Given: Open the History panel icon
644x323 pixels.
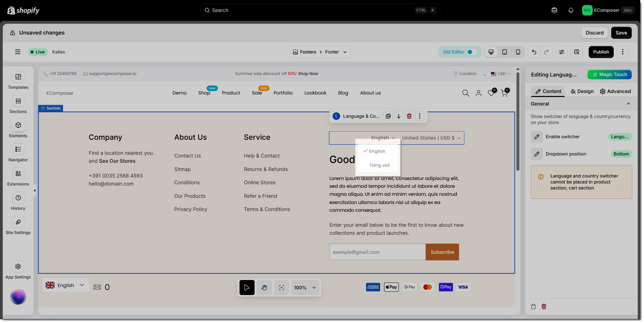Looking at the screenshot, I should click(18, 198).
